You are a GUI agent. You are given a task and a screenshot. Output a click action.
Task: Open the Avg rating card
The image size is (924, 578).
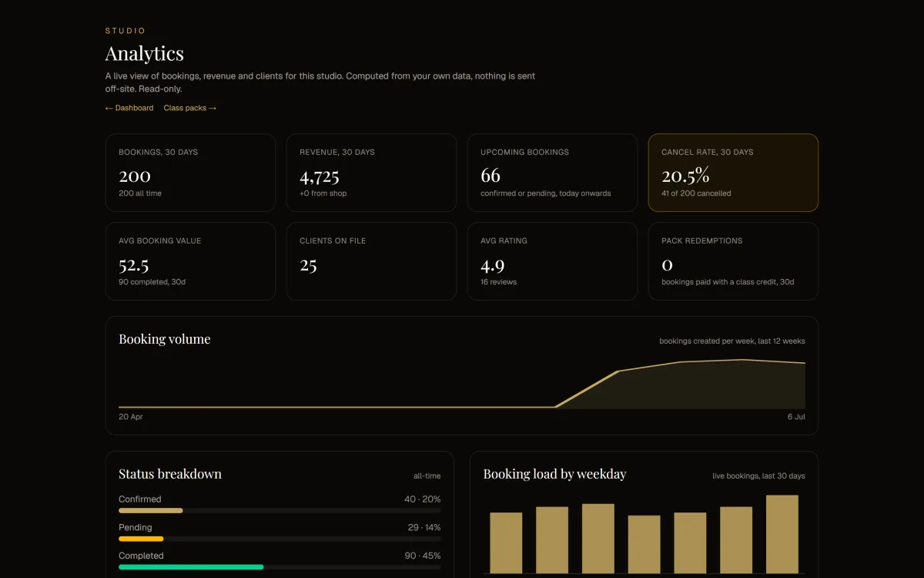552,261
